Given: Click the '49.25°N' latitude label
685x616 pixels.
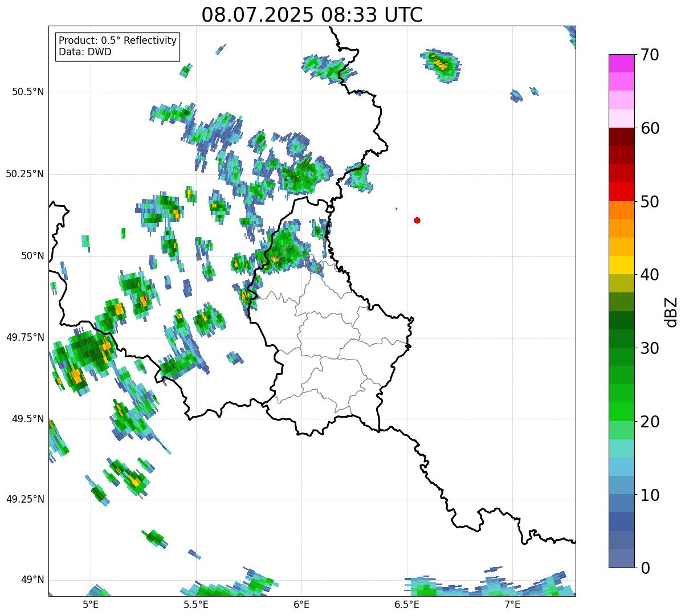Looking at the screenshot, I should tap(25, 499).
